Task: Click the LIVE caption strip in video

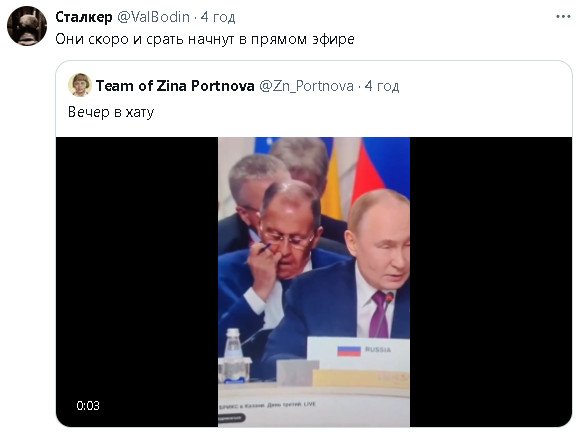Action: click(x=267, y=405)
